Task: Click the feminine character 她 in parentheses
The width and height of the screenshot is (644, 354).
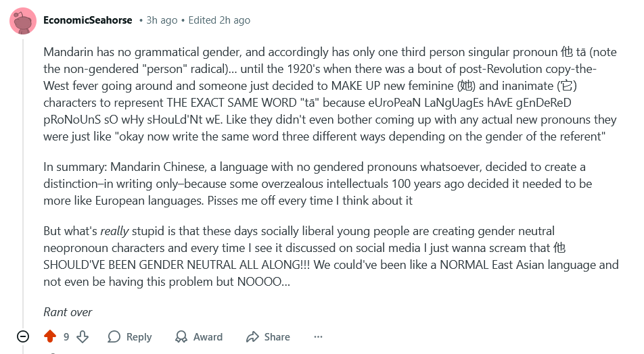Action: pyautogui.click(x=467, y=86)
